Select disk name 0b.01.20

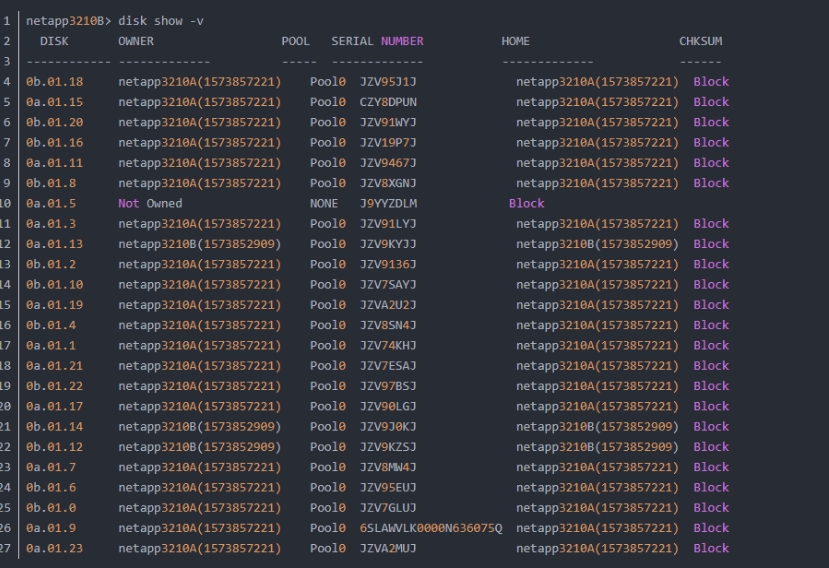[x=54, y=122]
